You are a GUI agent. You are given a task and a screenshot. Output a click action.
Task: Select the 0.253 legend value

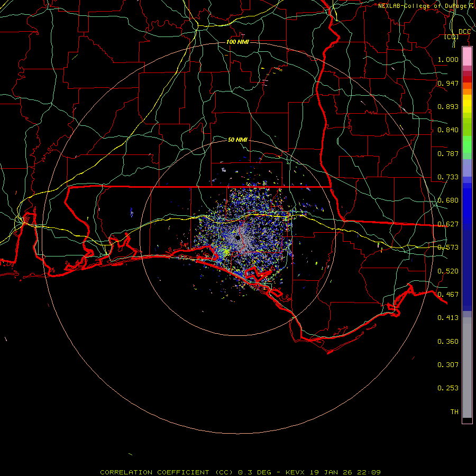tap(448, 388)
